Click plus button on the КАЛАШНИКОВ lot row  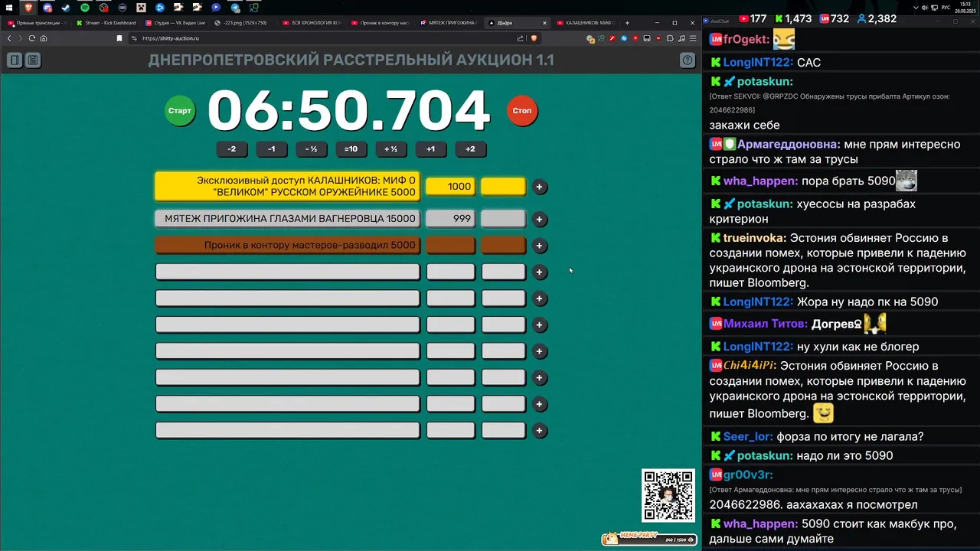[540, 187]
